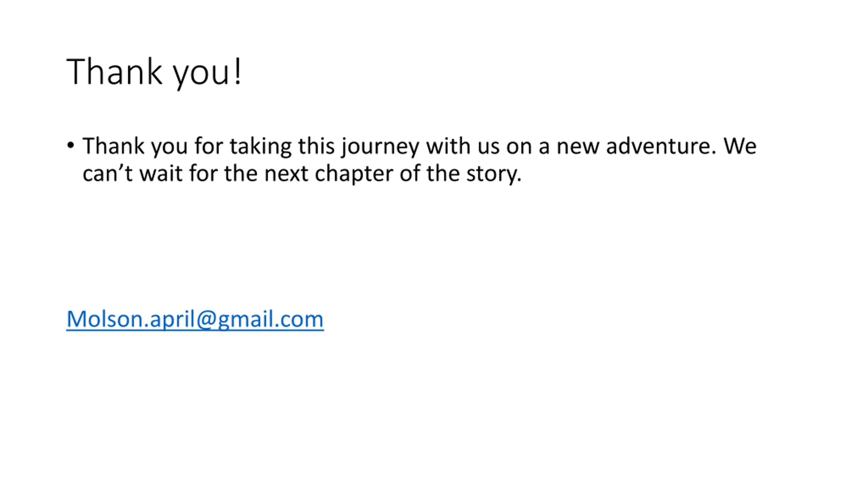
Task: Click the word "this" before journey
Action: click(316, 146)
